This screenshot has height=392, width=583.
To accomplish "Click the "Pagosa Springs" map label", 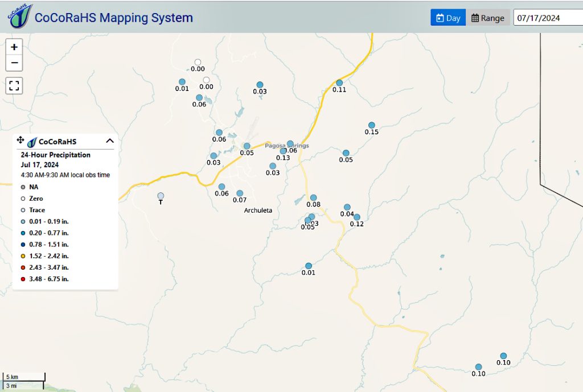I will pos(287,145).
